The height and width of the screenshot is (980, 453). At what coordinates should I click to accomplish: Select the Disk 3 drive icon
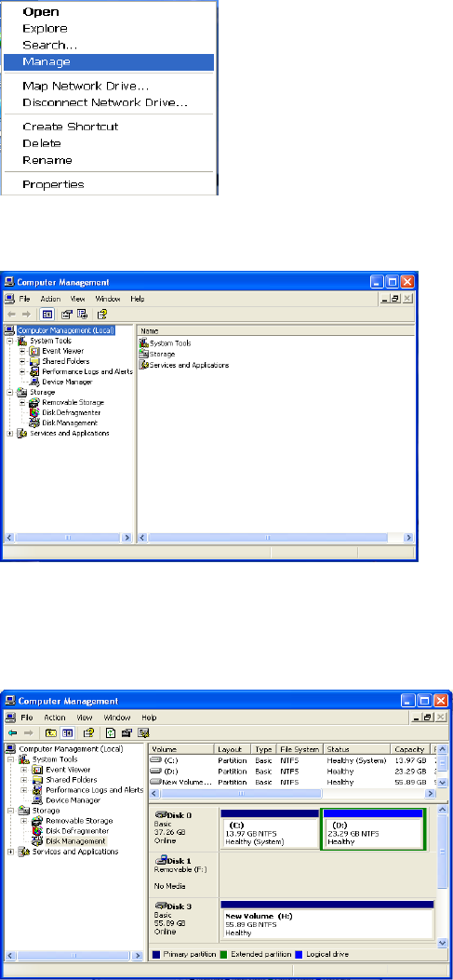160,905
